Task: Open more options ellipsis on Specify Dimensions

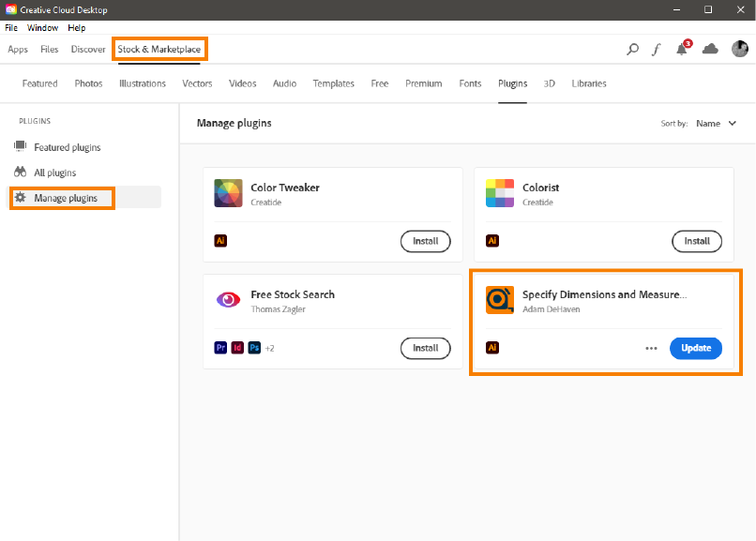Action: click(x=651, y=348)
